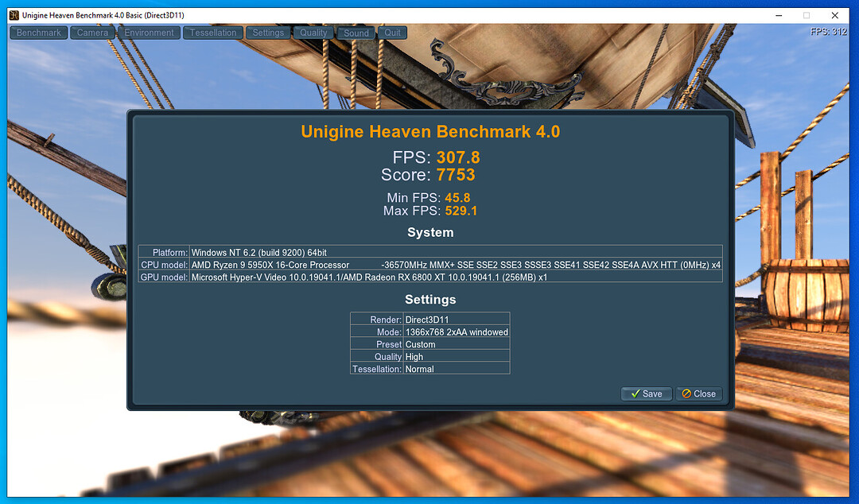Open the Settings button in top bar
The image size is (859, 504).
(268, 33)
